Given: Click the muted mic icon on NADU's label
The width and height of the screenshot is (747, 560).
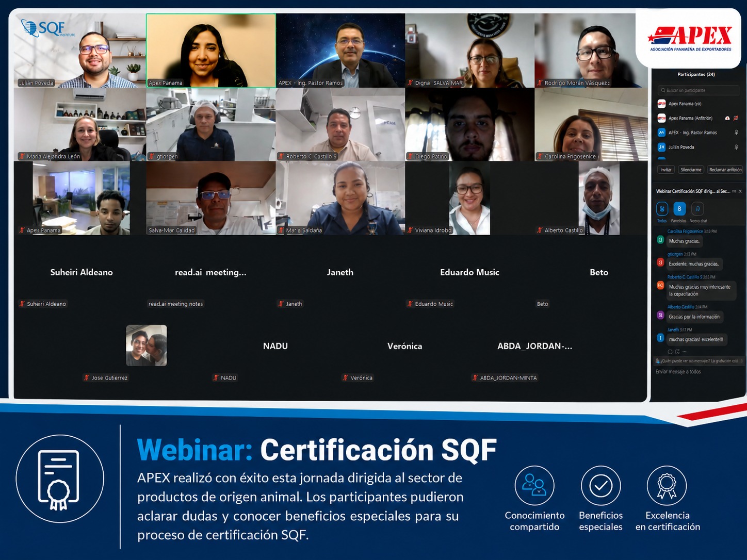Looking at the screenshot, I should (216, 377).
